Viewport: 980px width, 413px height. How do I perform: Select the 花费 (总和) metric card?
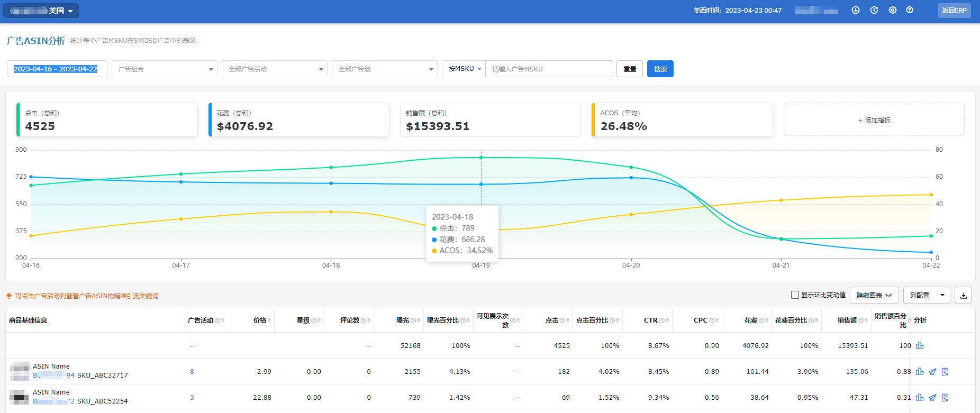coord(299,120)
